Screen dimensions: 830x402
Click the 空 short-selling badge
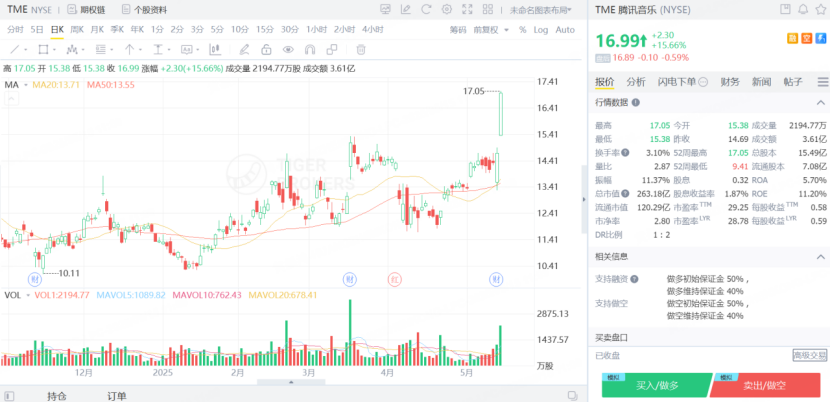click(807, 38)
